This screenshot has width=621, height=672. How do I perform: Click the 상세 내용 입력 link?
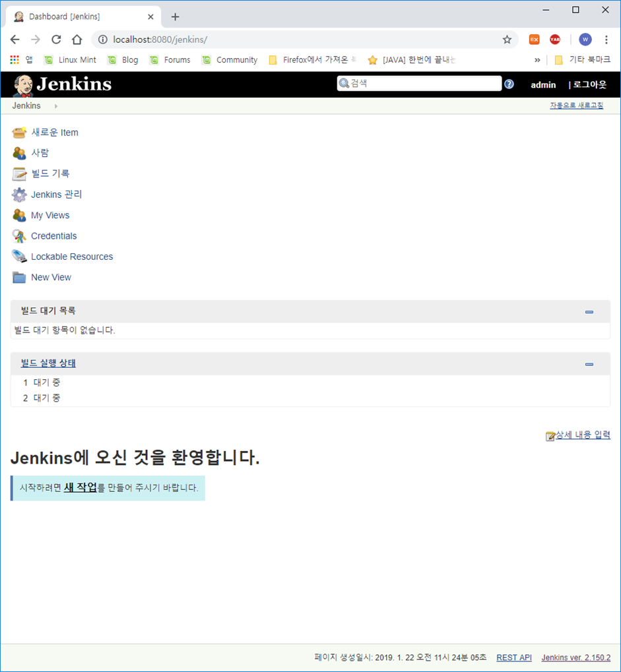coord(583,435)
